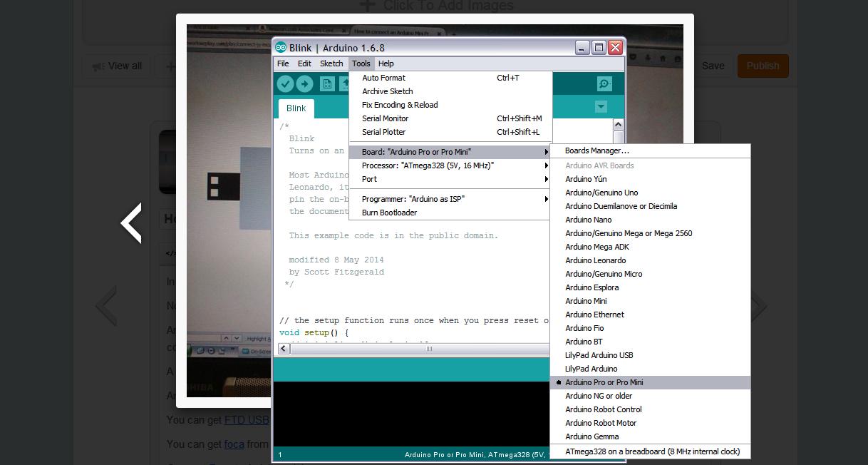868x465 pixels.
Task: Click the 'modified 8 May 2014' line
Action: tap(336, 260)
